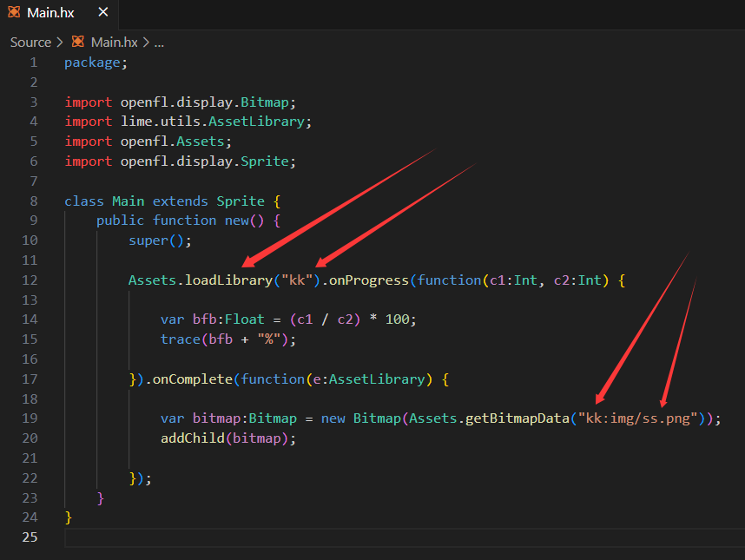Click 'public' keyword on line 9
Viewport: 745px width, 560px height.
click(x=120, y=221)
